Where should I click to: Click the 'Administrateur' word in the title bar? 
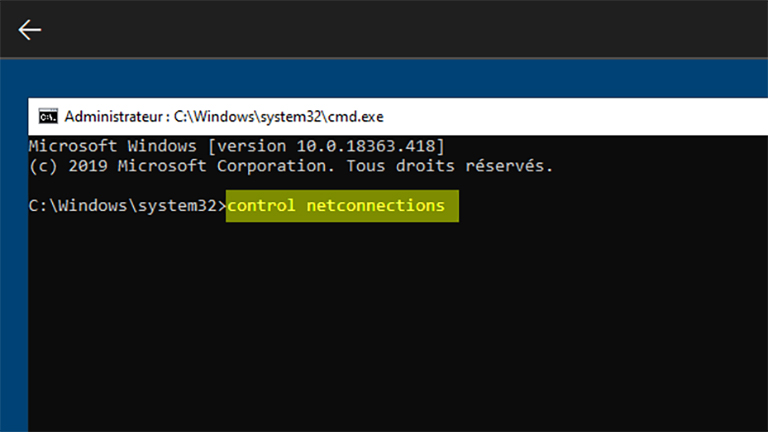109,116
